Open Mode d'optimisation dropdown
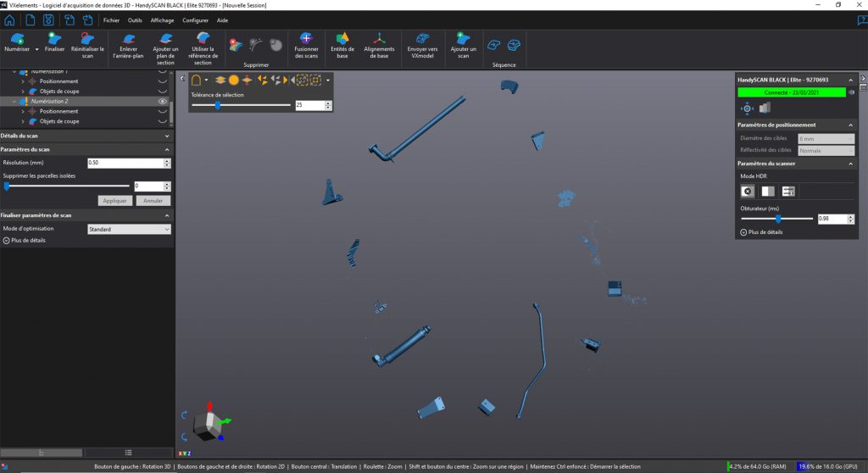The image size is (868, 473). tap(130, 229)
